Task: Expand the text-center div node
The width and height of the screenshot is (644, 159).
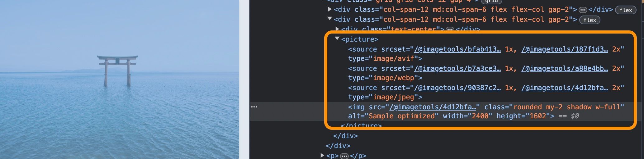Action: 337,29
